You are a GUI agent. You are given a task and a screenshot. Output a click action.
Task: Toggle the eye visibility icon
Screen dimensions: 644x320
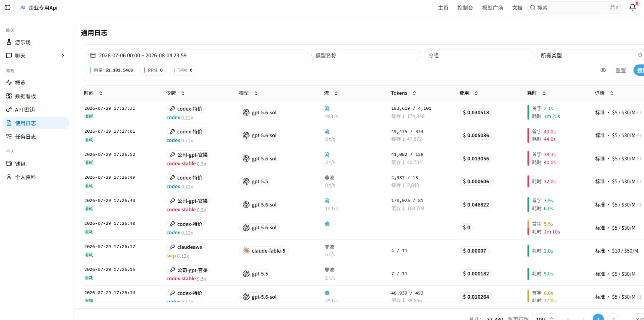(x=603, y=70)
